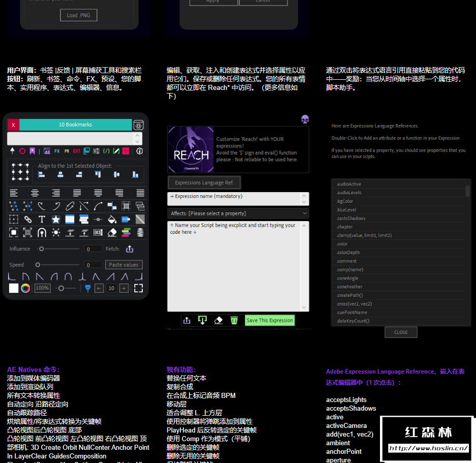This screenshot has height=463, width=476.
Task: Click scroll-up arrow in Expression name field
Action: coord(304,195)
